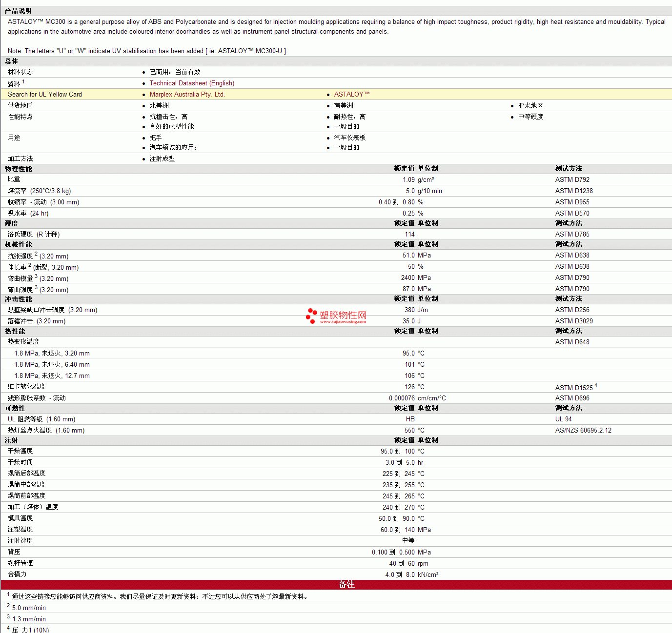
Task: Click the 热灯丝点火温度 (1.60 mm) label
Action: pyautogui.click(x=46, y=431)
